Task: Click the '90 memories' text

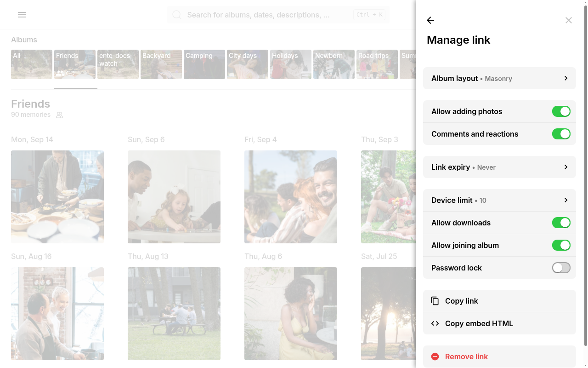Action: point(31,115)
